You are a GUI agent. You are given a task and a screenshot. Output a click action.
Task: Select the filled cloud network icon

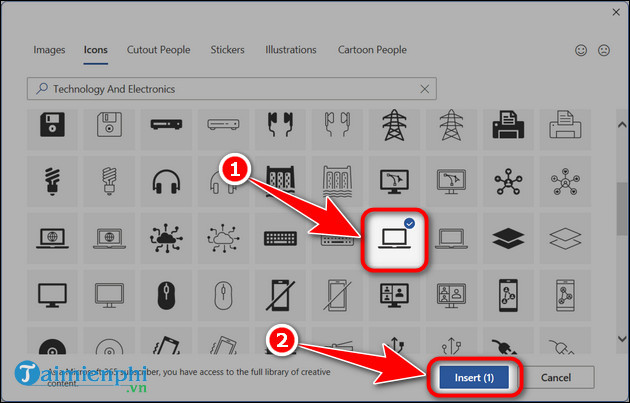click(x=166, y=238)
